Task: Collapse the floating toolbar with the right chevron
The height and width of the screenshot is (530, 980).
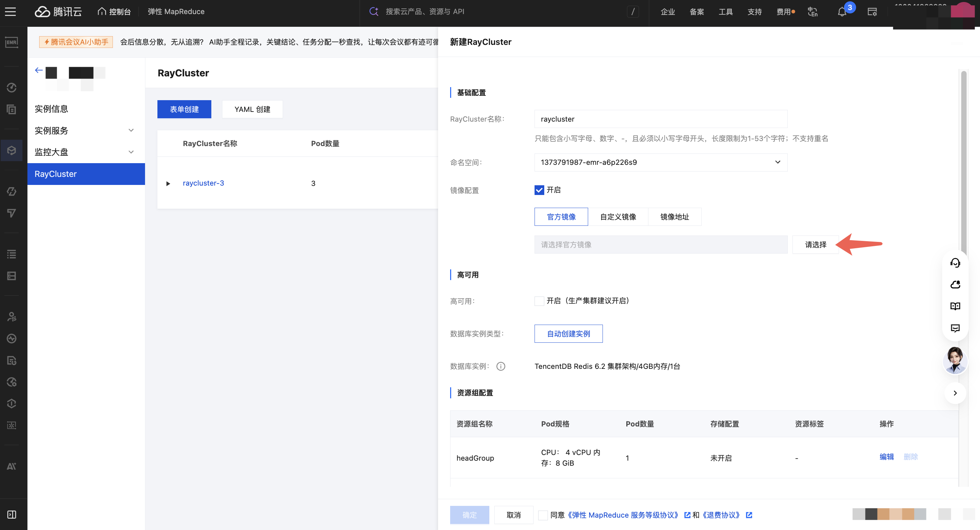Action: (x=955, y=393)
